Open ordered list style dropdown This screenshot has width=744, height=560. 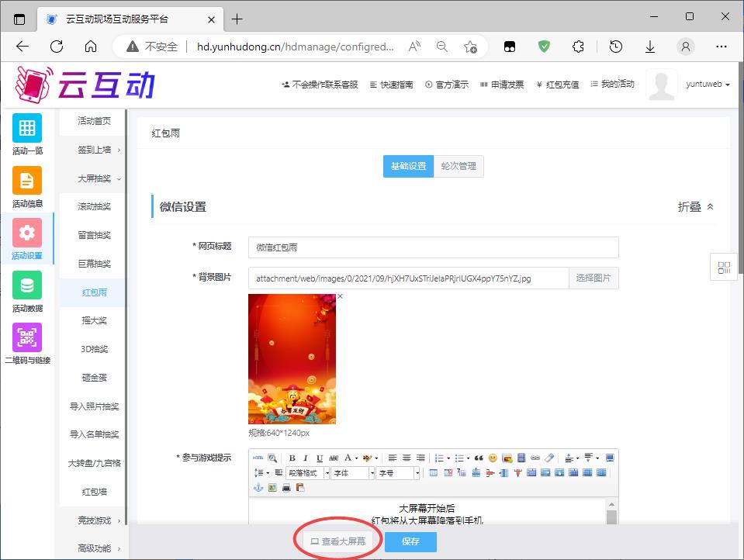pos(448,458)
